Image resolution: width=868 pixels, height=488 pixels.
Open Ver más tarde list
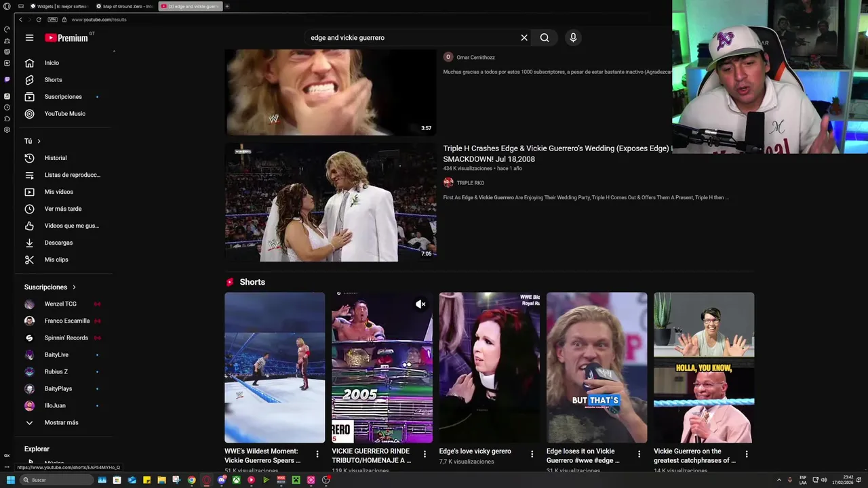(64, 209)
